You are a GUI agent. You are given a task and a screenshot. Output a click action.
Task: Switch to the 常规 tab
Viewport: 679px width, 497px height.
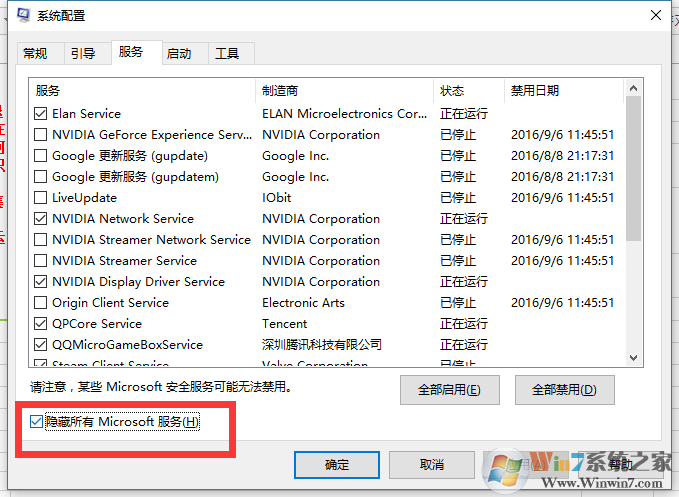click(x=35, y=53)
